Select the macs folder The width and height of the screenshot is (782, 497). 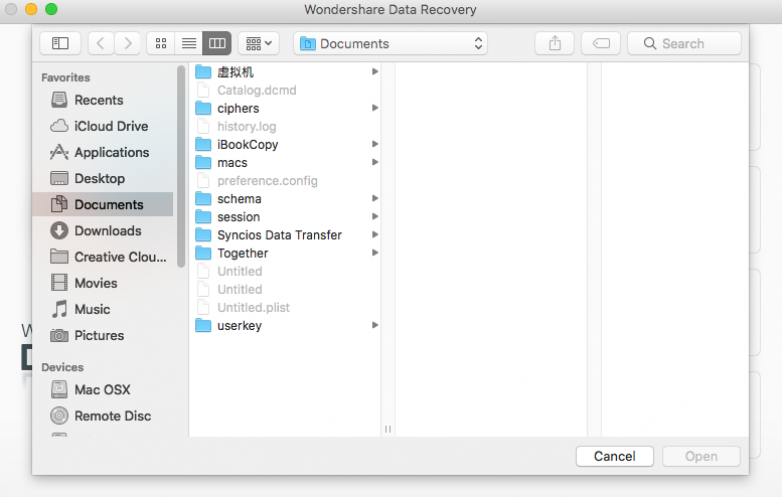(287, 163)
